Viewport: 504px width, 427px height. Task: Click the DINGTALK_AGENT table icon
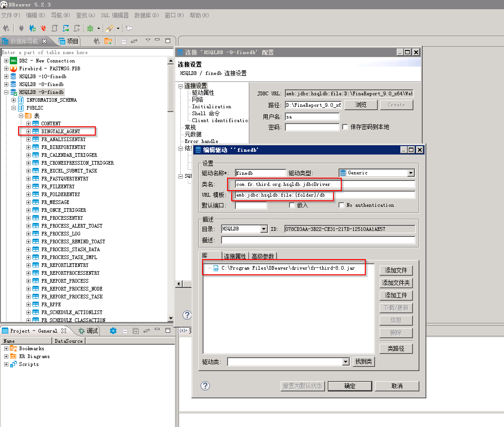36,131
